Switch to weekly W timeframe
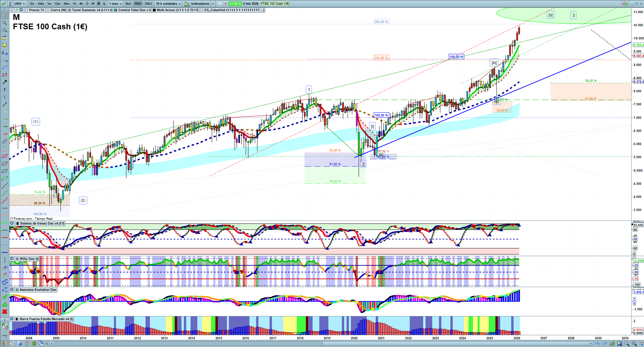Screen dimensions: 644x347 coord(93,4)
